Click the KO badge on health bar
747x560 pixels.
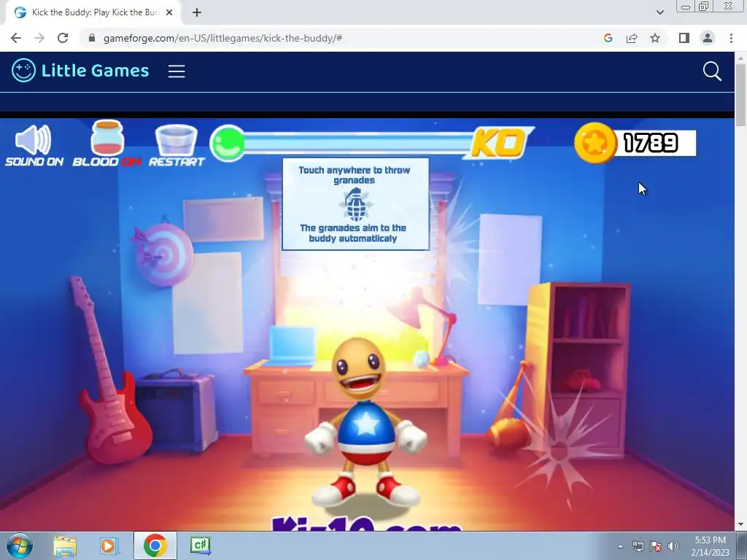[500, 142]
